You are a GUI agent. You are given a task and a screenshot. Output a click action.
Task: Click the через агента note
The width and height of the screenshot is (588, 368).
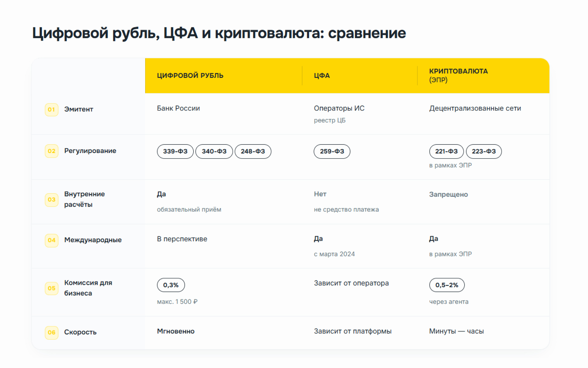point(449,302)
